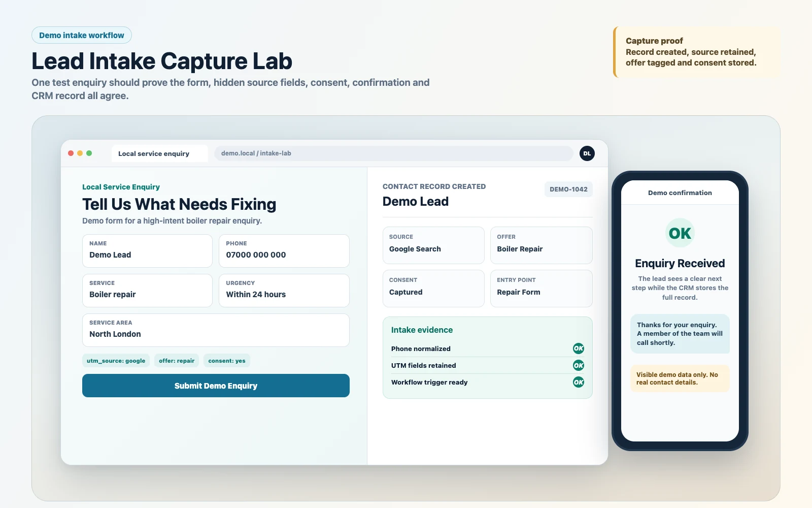This screenshot has height=508, width=812.
Task: Open the Service field set to Boiler repair
Action: pyautogui.click(x=147, y=291)
